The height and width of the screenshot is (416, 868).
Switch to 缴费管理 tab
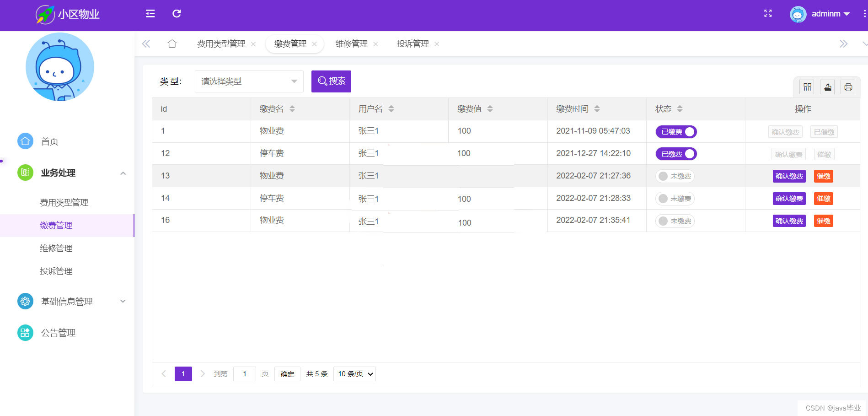tap(290, 44)
